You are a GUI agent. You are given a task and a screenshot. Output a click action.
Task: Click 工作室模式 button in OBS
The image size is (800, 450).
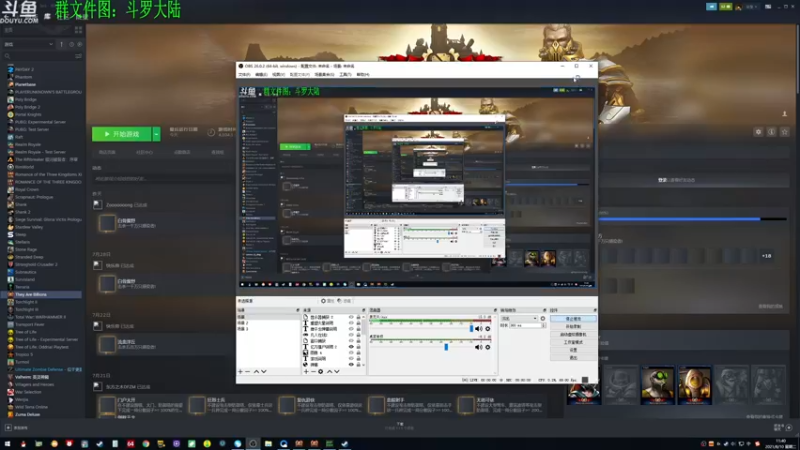click(573, 342)
